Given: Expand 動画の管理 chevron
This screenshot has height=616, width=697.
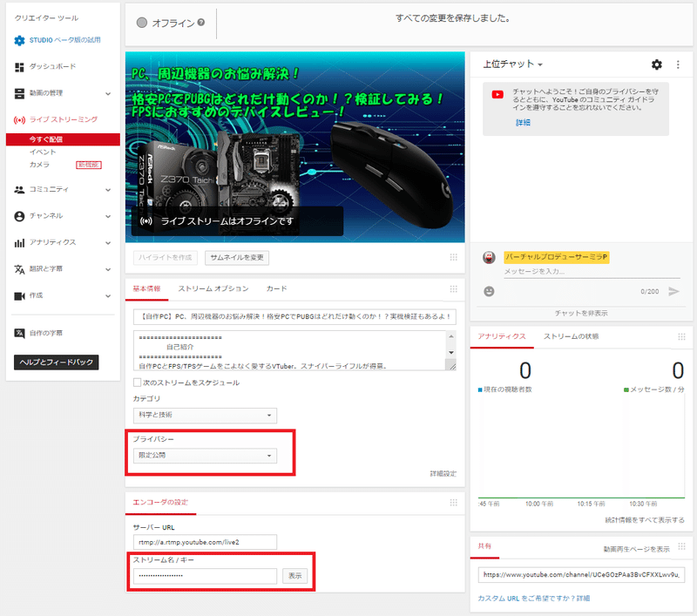Looking at the screenshot, I should (x=108, y=94).
